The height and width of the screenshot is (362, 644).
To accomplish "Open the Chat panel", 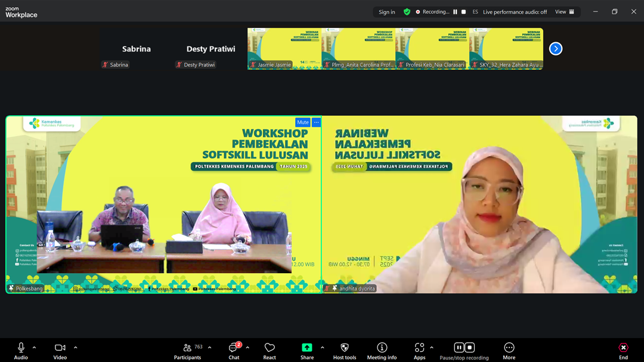I will (233, 348).
